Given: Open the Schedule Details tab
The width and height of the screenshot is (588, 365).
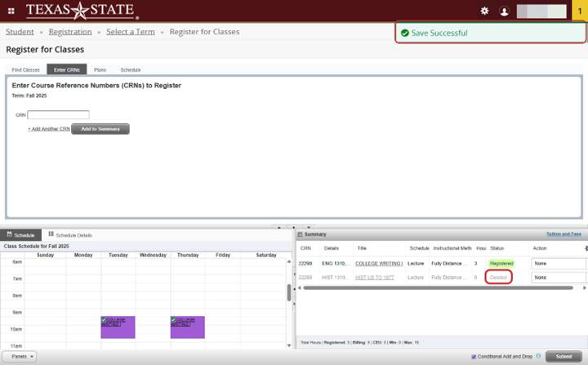Looking at the screenshot, I should coord(69,234).
